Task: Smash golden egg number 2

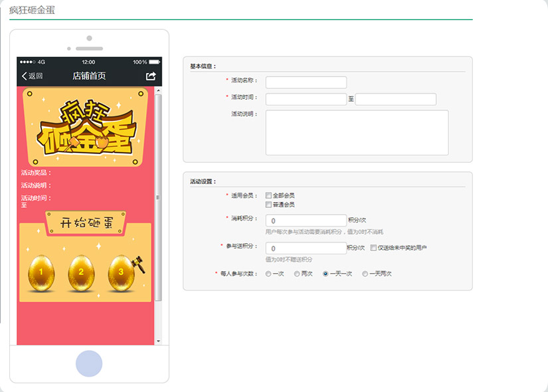Action: point(81,273)
